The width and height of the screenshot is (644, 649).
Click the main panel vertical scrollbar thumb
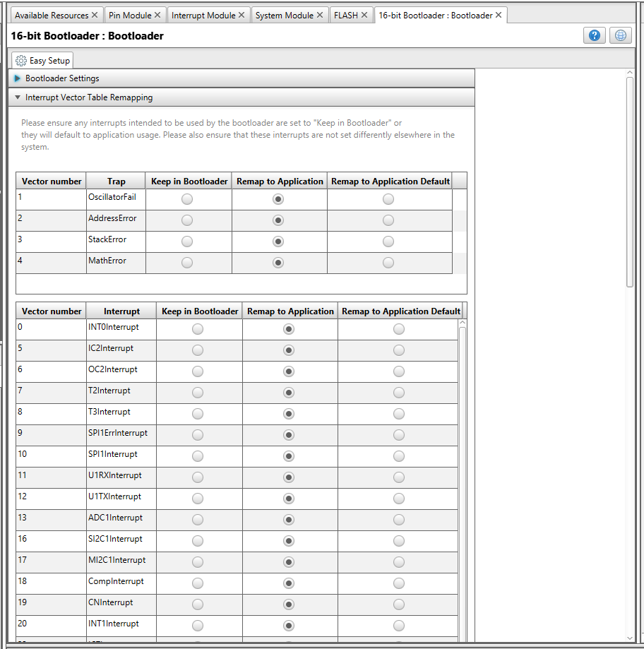coord(630,182)
